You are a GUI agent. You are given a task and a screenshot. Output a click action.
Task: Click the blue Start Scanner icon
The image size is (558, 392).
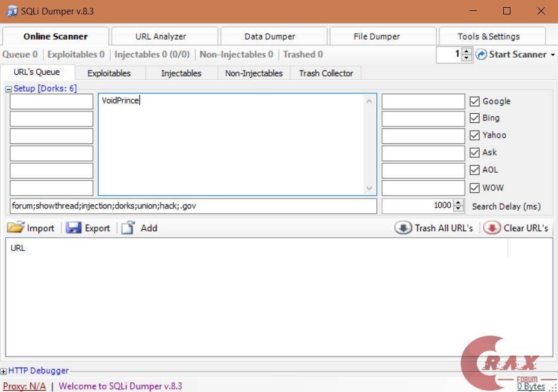click(481, 55)
